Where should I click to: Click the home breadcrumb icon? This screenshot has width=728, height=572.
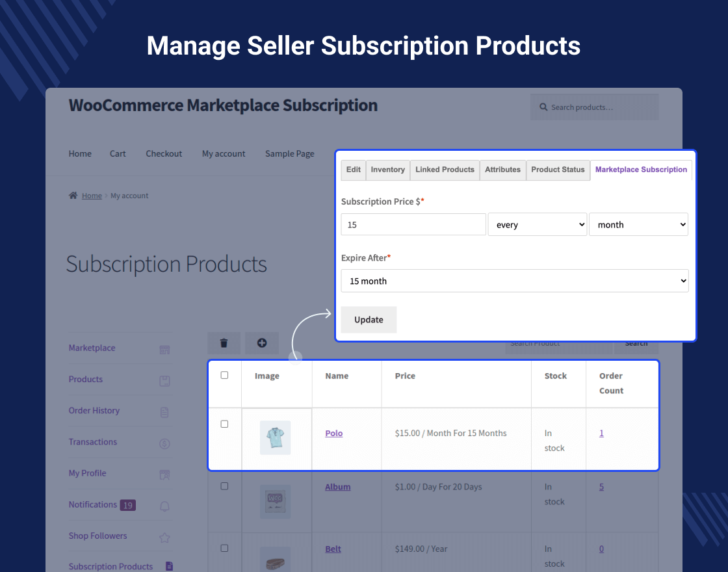73,196
